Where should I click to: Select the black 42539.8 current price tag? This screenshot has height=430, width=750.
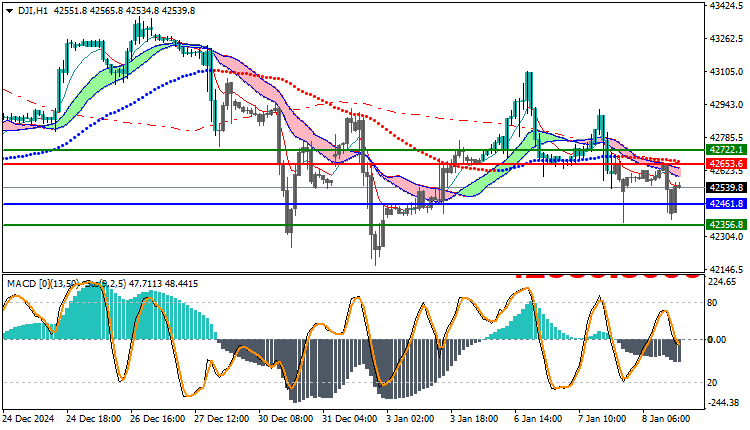727,187
